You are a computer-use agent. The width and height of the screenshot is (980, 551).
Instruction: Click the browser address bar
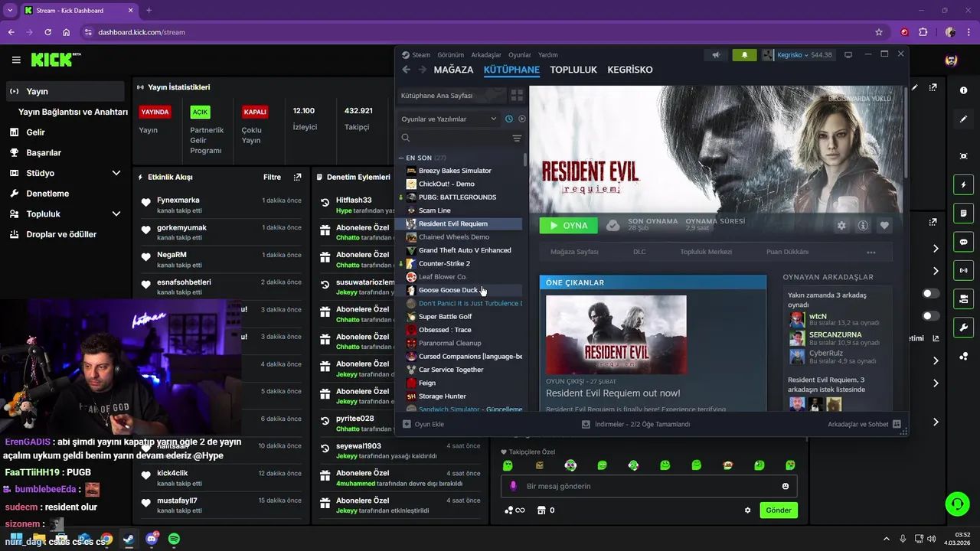click(x=482, y=32)
